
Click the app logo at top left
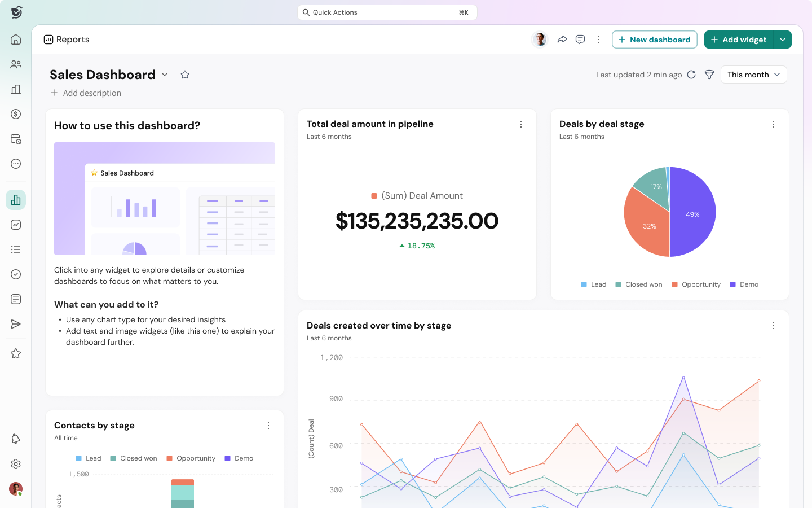pyautogui.click(x=16, y=12)
